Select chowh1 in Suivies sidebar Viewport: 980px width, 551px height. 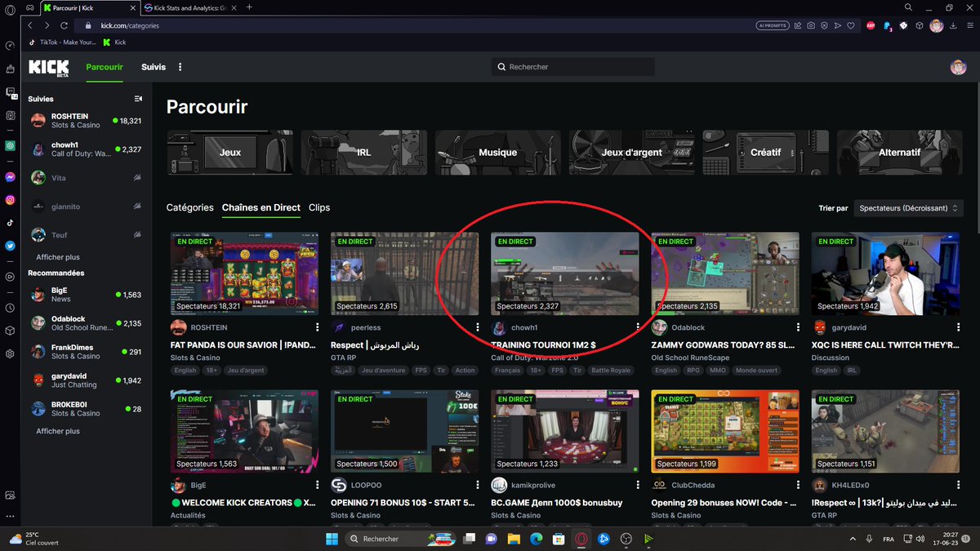85,149
